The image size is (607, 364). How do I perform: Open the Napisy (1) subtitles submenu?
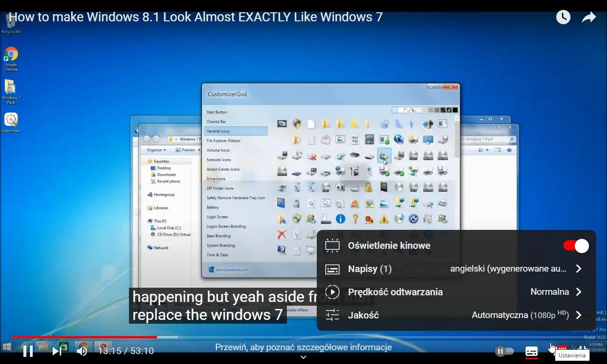(456, 269)
